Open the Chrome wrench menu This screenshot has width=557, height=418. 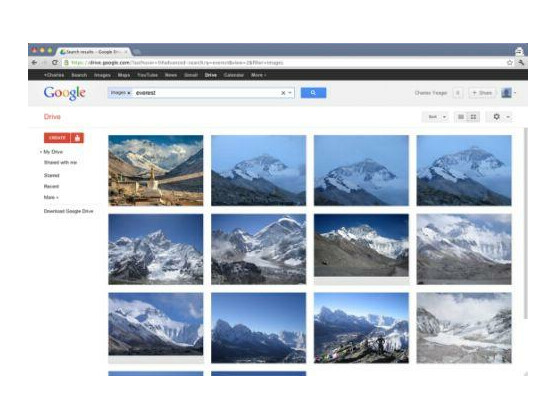tap(521, 63)
